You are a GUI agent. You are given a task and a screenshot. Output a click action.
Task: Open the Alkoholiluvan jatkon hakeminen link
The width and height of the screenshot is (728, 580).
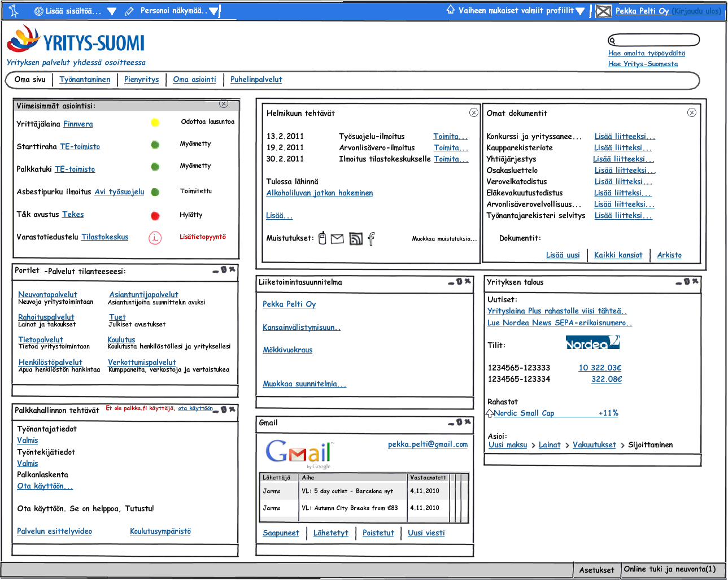320,193
